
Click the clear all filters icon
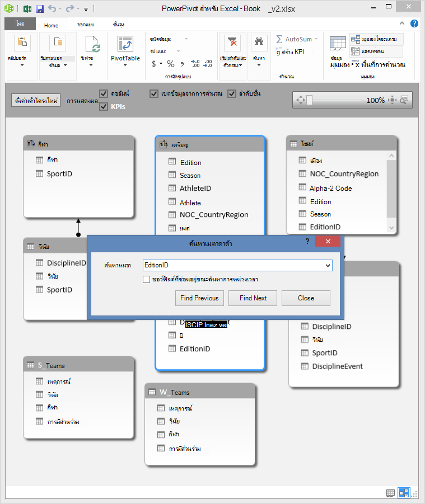232,43
